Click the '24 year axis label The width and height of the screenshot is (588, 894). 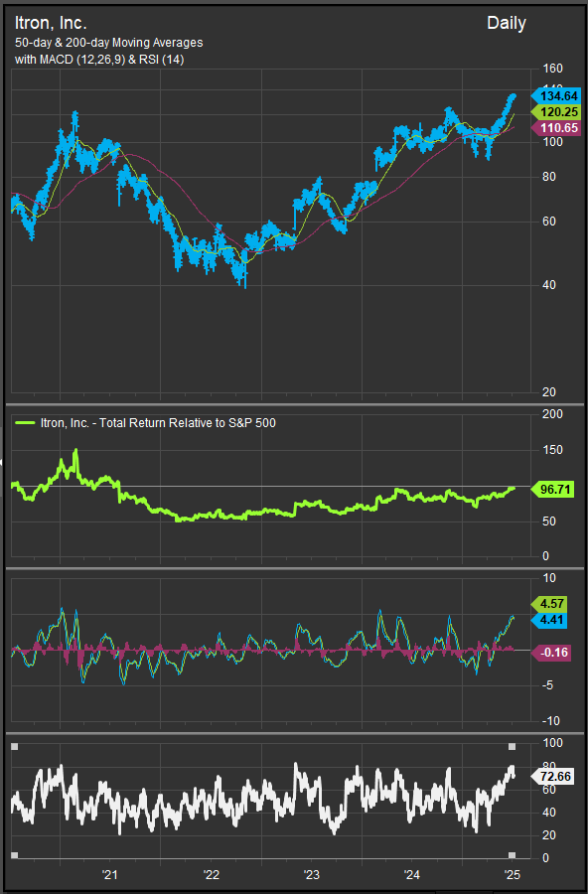[412, 874]
